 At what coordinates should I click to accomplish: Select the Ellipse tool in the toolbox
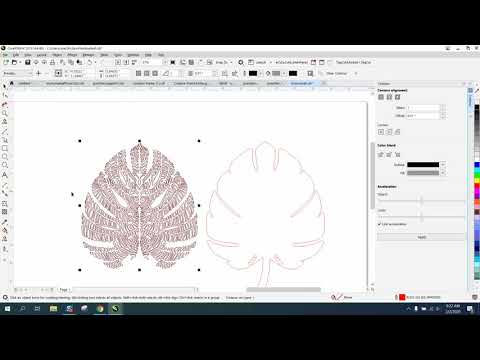tap(5, 157)
